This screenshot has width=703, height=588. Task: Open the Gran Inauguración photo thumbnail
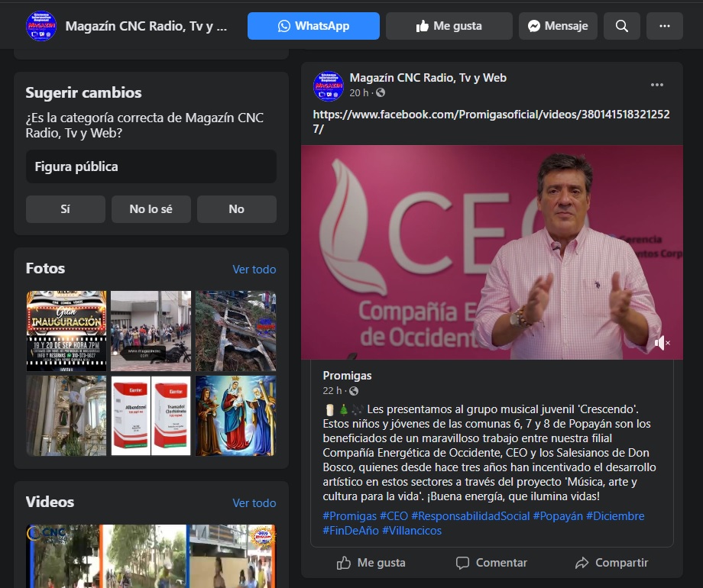click(66, 331)
